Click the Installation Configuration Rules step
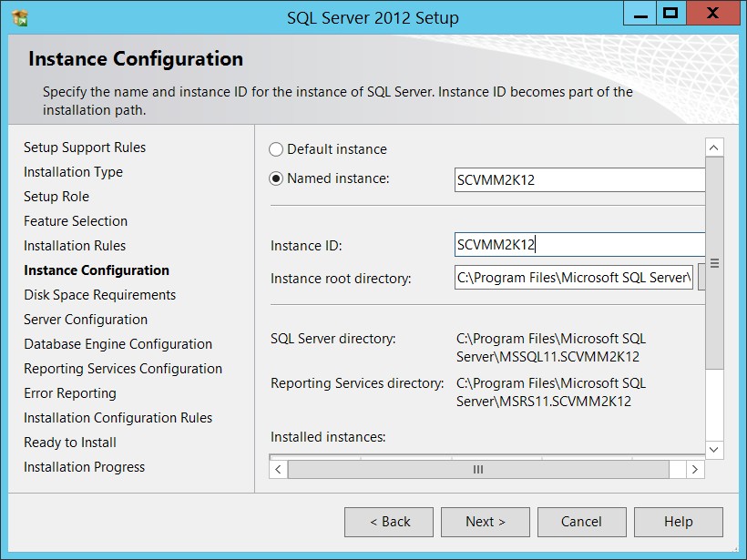 click(x=118, y=418)
